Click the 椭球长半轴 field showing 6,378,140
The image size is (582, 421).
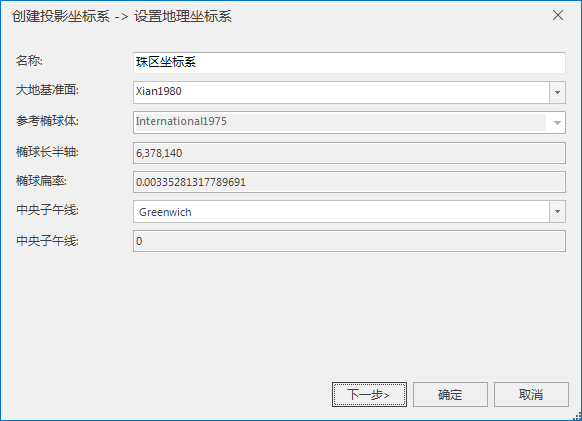point(349,153)
